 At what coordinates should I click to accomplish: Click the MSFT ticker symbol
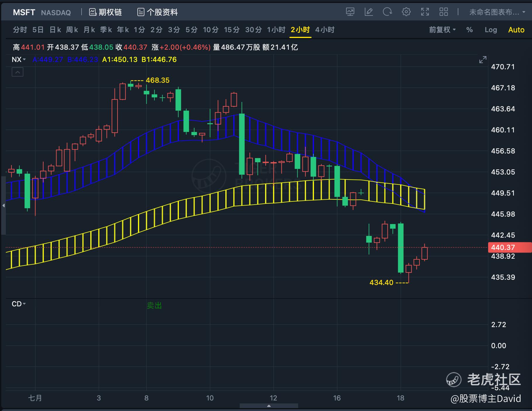(x=24, y=12)
